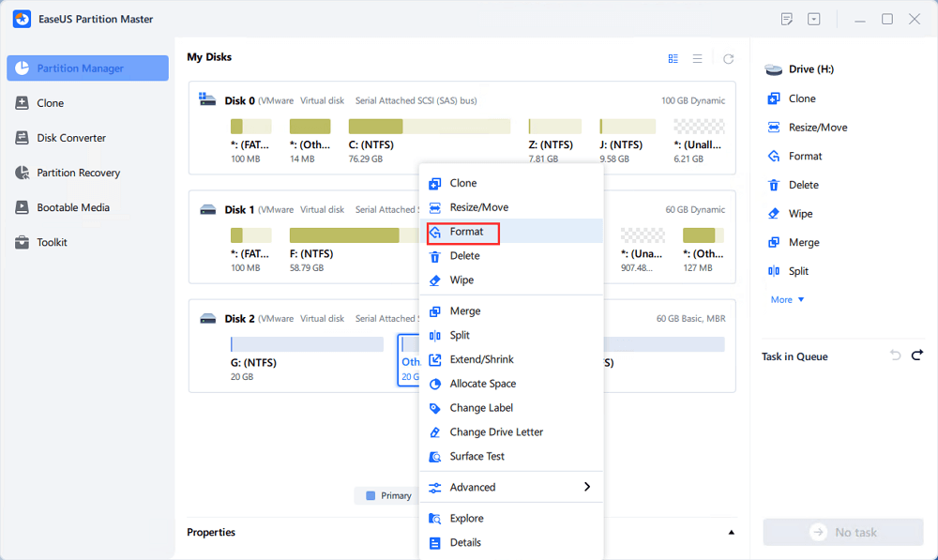Viewport: 938px width, 560px height.
Task: Click the Clone icon in the left sidebar
Action: tap(22, 103)
